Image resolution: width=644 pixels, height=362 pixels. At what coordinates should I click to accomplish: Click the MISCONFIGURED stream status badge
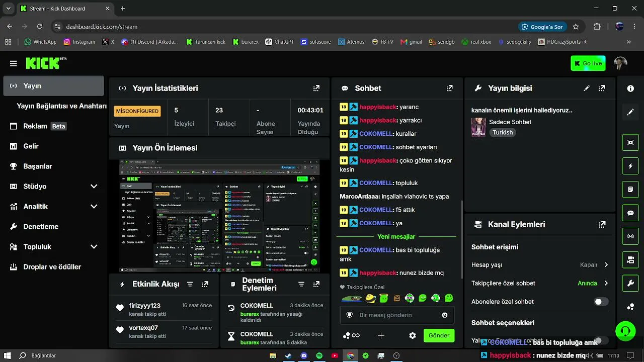coord(137,111)
